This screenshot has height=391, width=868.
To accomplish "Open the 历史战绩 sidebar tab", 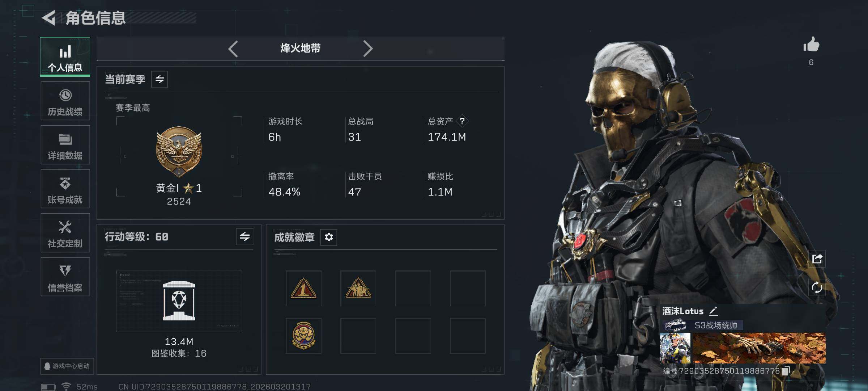I will [x=65, y=101].
